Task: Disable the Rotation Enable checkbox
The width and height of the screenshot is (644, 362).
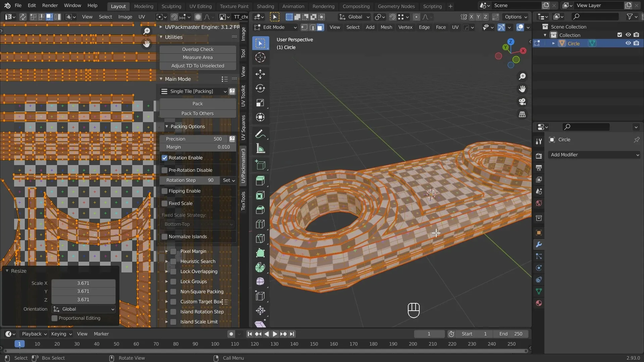Action: pos(165,158)
